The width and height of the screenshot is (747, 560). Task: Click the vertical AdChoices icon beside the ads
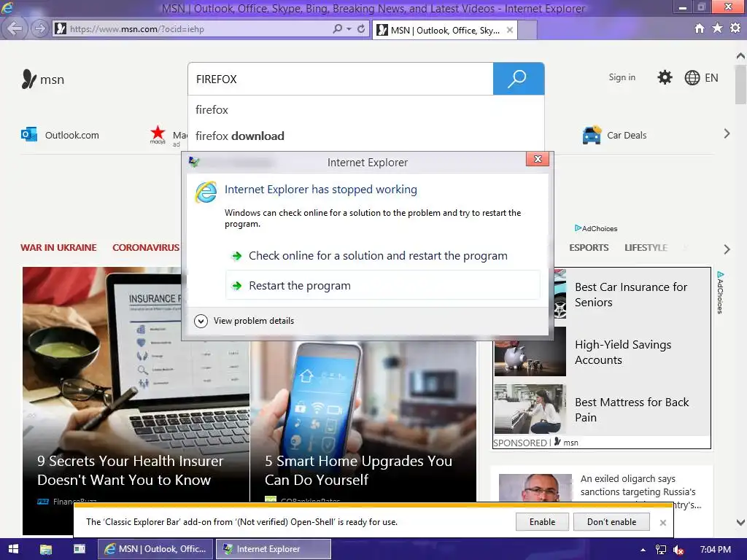pyautogui.click(x=720, y=292)
